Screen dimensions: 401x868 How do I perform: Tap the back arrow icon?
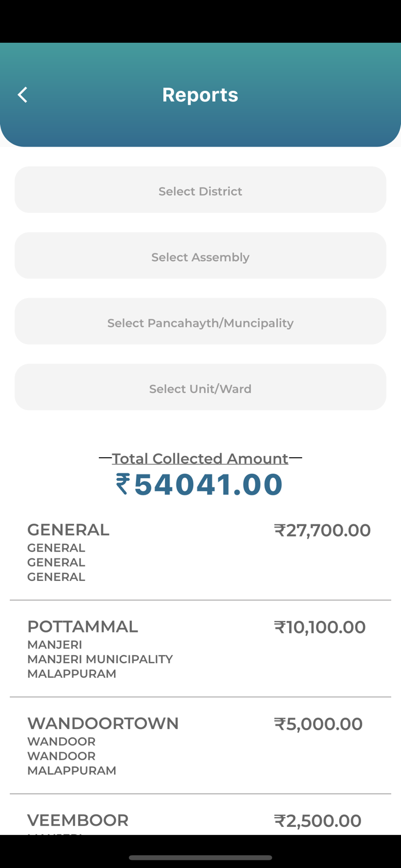coord(23,94)
